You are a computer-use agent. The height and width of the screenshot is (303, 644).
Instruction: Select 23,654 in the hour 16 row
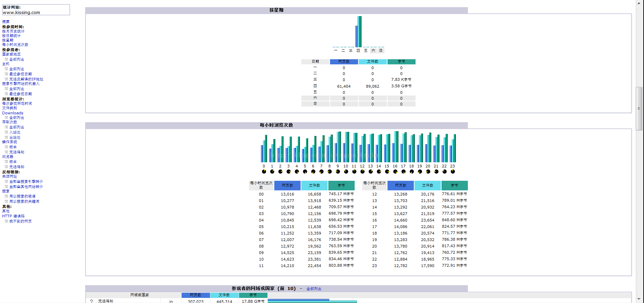[x=428, y=220]
